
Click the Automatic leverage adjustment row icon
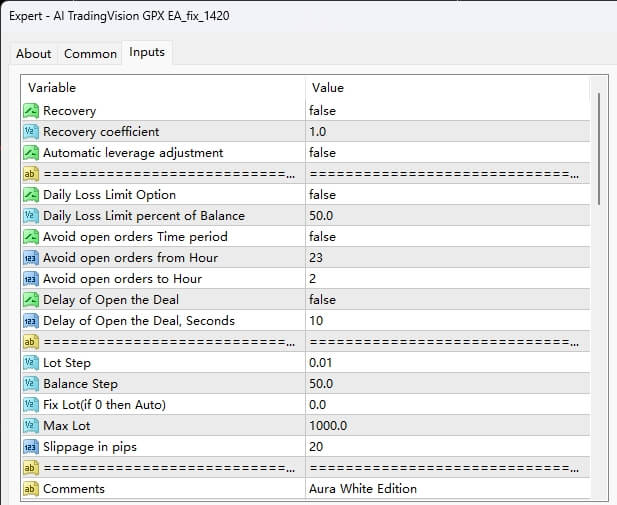[x=31, y=153]
